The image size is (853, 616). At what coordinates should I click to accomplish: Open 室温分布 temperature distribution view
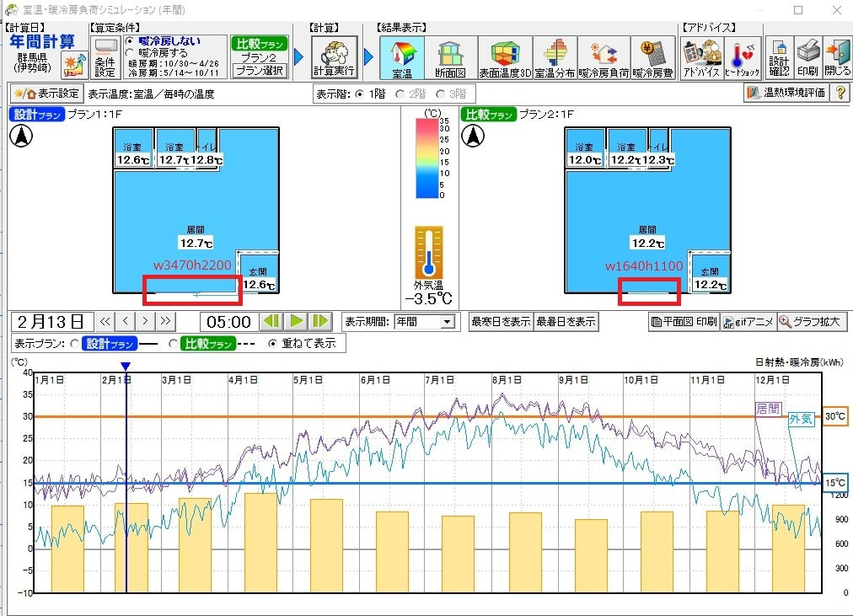(x=555, y=57)
